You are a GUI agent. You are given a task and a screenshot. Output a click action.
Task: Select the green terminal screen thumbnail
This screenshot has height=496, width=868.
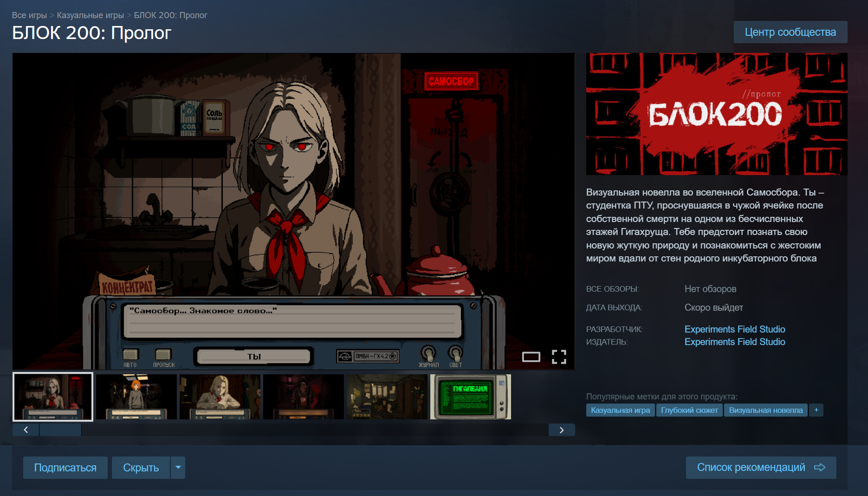471,397
